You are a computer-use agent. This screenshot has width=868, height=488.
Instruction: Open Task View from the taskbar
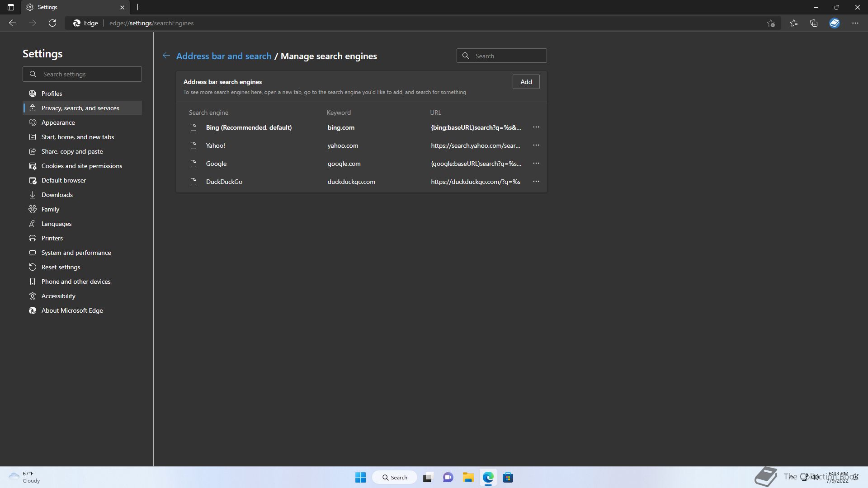(428, 477)
